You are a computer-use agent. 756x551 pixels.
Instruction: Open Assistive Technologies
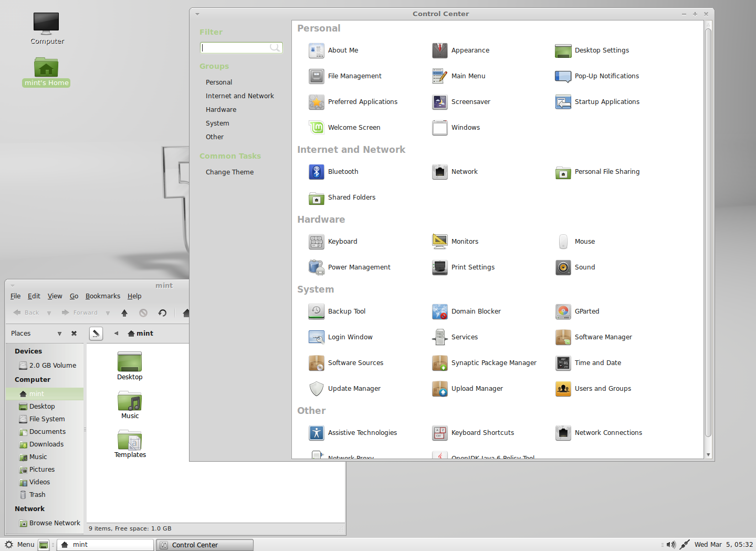[x=353, y=433]
